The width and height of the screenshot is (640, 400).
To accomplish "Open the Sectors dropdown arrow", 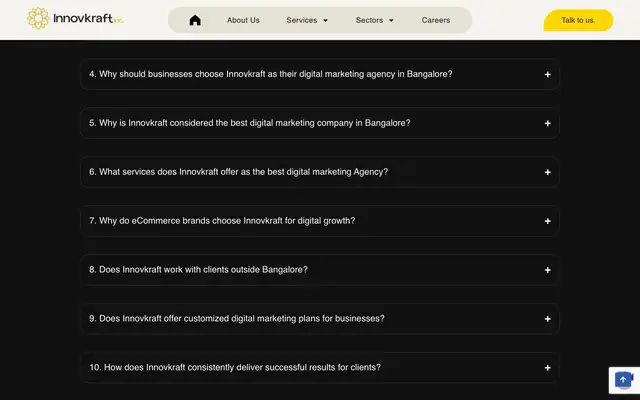I will (391, 20).
